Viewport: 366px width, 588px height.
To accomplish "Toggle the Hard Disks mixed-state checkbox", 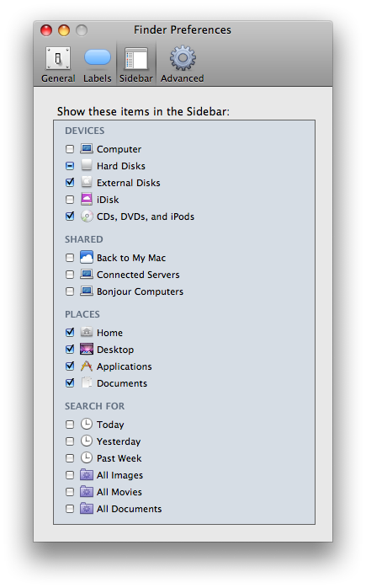I will [70, 166].
